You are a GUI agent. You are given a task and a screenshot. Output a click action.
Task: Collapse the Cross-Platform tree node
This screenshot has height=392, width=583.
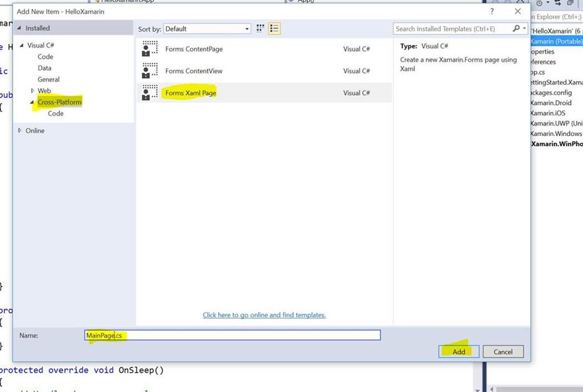pos(32,102)
